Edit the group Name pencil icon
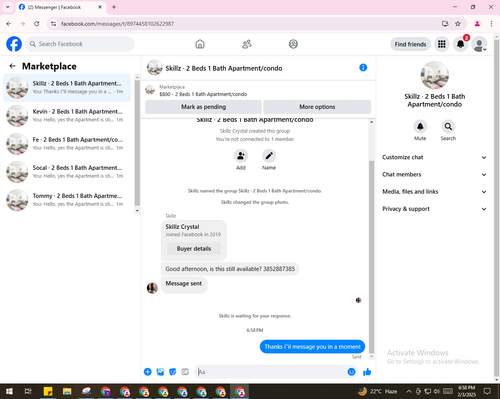The image size is (500, 399). click(269, 156)
